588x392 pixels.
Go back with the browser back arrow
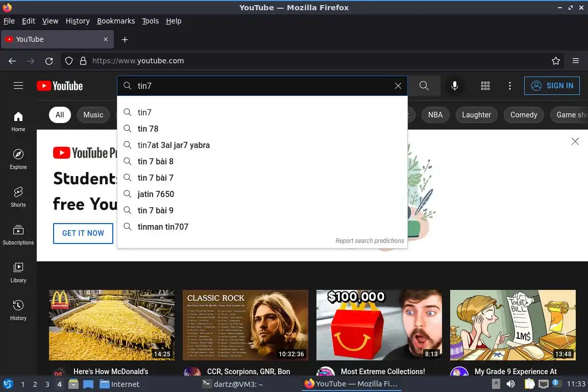click(x=12, y=61)
